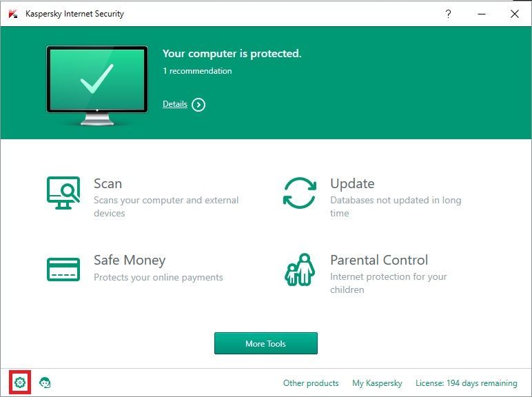Click License: 194 days remaining link
532x397 pixels.
467,383
